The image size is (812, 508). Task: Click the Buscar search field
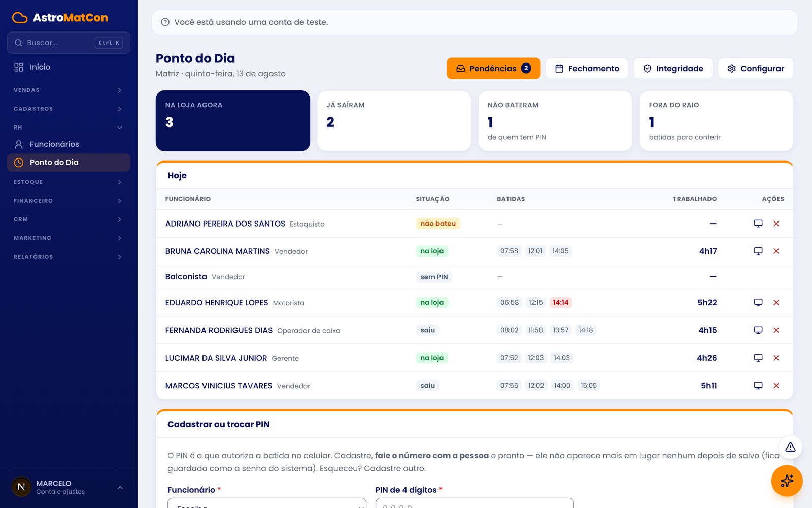click(69, 43)
